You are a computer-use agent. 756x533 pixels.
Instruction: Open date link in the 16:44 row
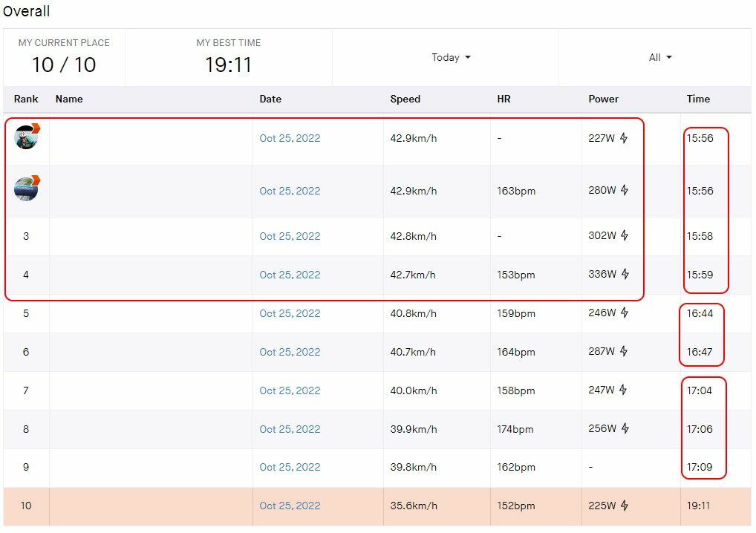click(290, 313)
